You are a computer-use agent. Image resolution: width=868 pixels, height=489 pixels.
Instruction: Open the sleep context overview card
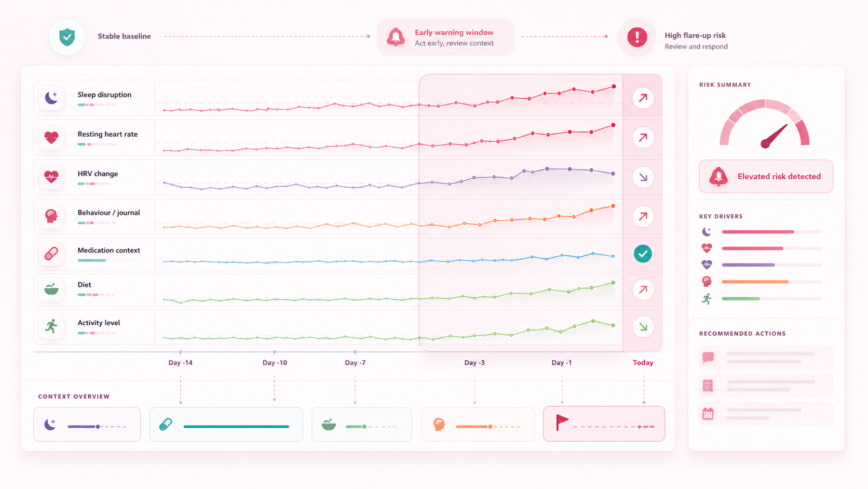pos(87,425)
